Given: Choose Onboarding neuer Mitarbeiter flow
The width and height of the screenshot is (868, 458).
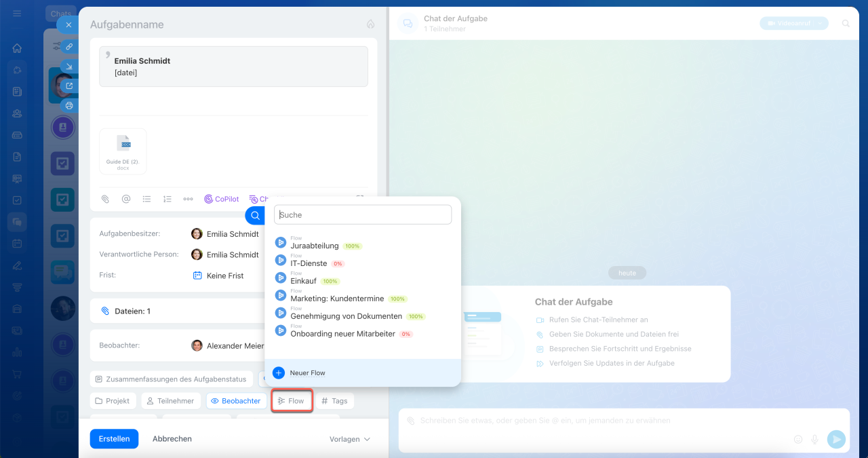Looking at the screenshot, I should click(342, 333).
